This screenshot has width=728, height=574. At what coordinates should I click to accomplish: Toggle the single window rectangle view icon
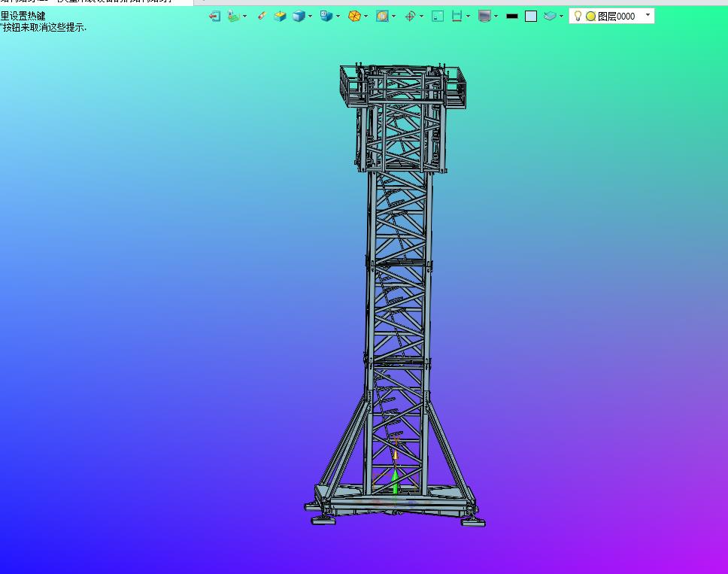(x=438, y=16)
